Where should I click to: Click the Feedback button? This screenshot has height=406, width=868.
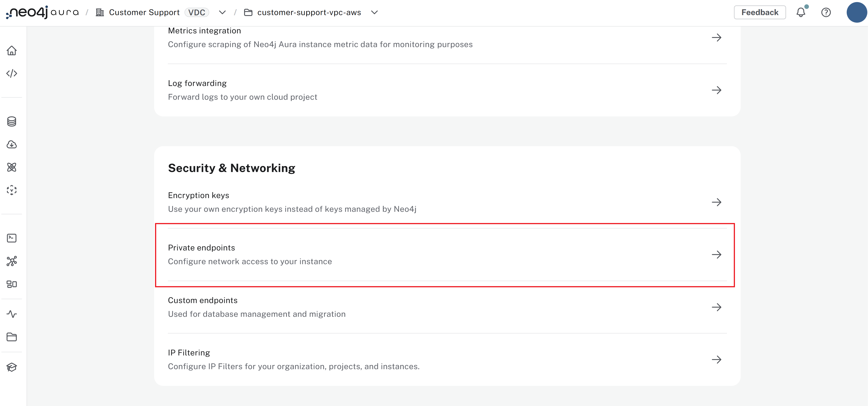click(759, 12)
